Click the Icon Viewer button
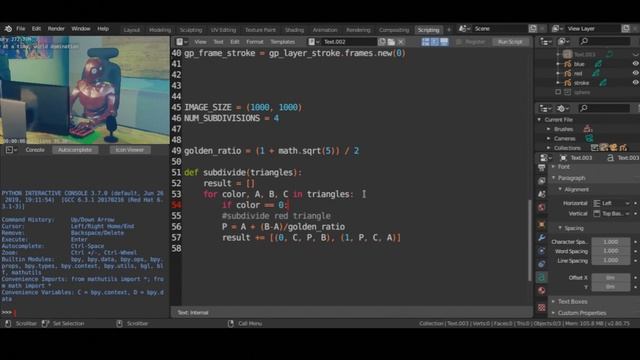This screenshot has height=360, width=640. pos(129,150)
